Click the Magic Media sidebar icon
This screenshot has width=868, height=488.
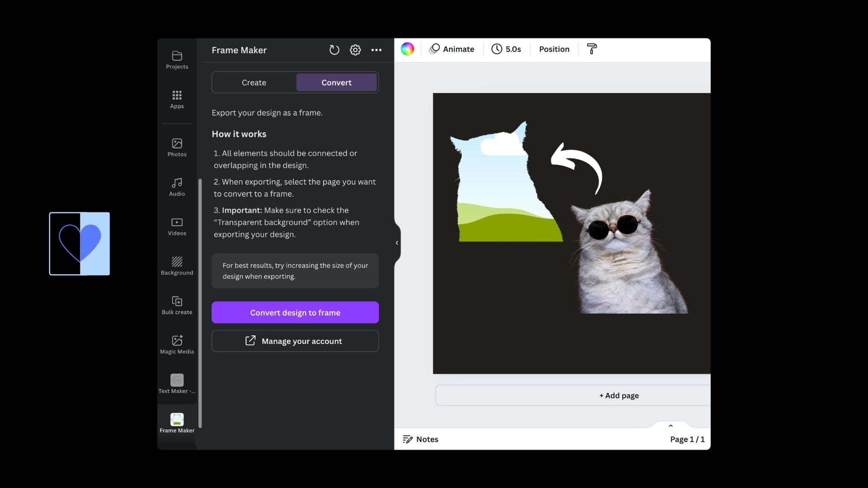pyautogui.click(x=176, y=344)
